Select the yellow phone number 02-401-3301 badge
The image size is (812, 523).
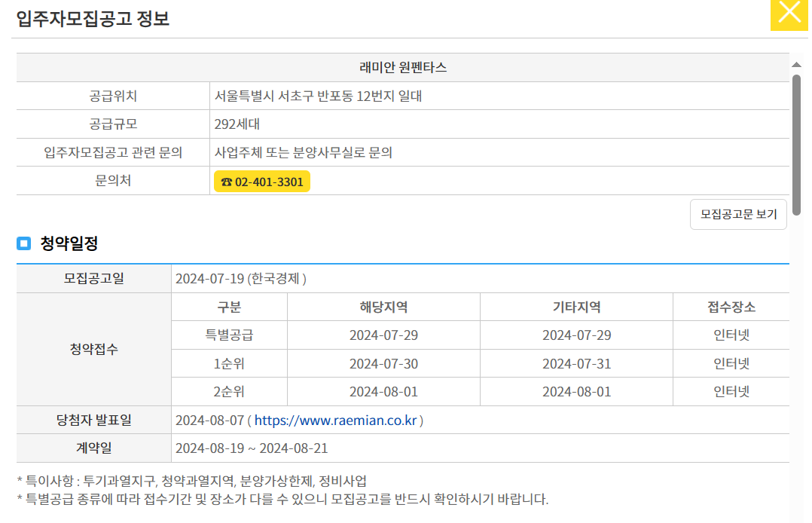tap(261, 181)
